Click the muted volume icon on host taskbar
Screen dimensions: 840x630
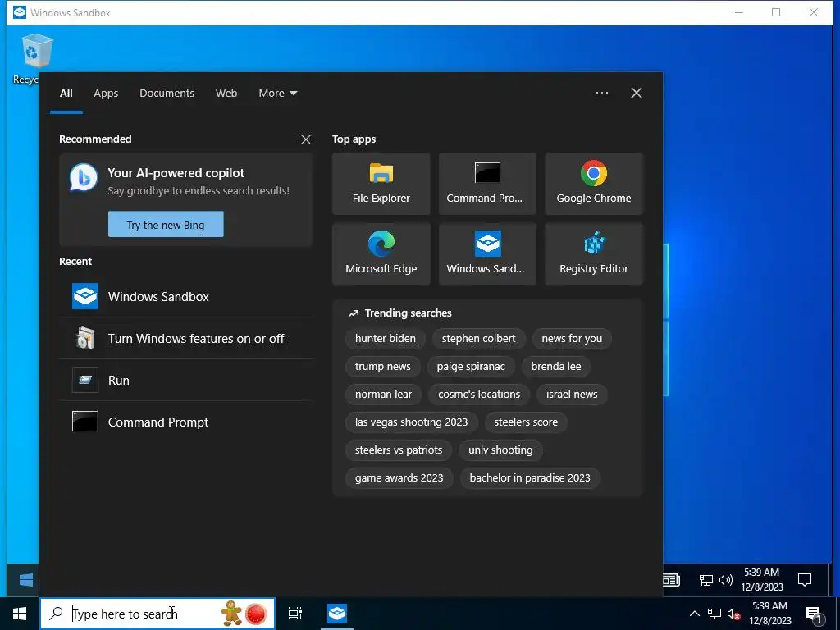(733, 614)
